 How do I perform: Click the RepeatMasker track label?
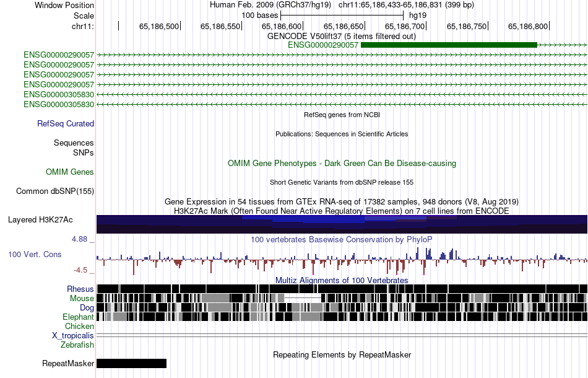[x=68, y=363]
